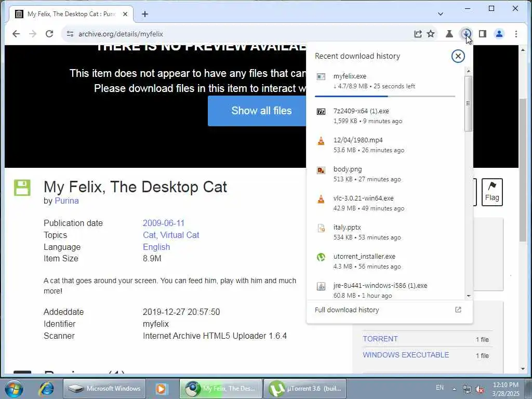The height and width of the screenshot is (399, 532).
Task: Open the WINDOWS EXECUTABLE download option
Action: (x=406, y=354)
